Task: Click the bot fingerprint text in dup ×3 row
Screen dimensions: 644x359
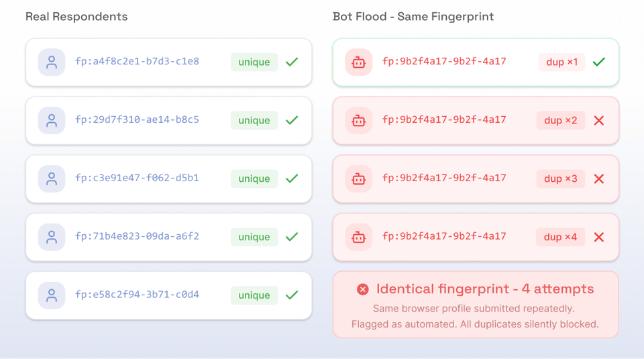Action: pos(444,178)
